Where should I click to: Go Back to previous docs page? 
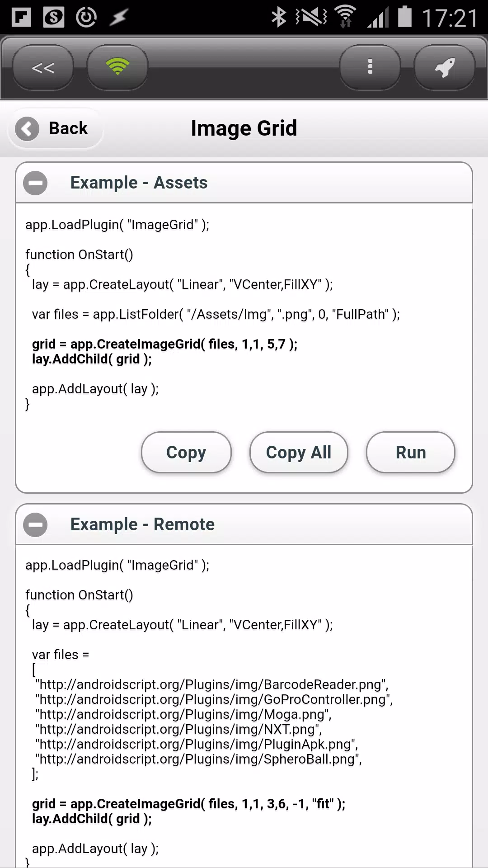click(56, 128)
